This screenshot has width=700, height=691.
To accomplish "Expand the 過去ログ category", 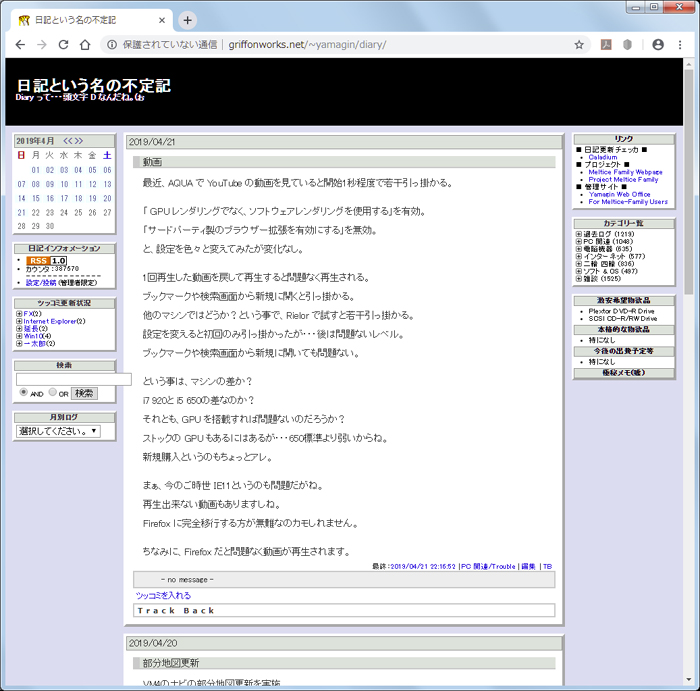I will click(579, 233).
